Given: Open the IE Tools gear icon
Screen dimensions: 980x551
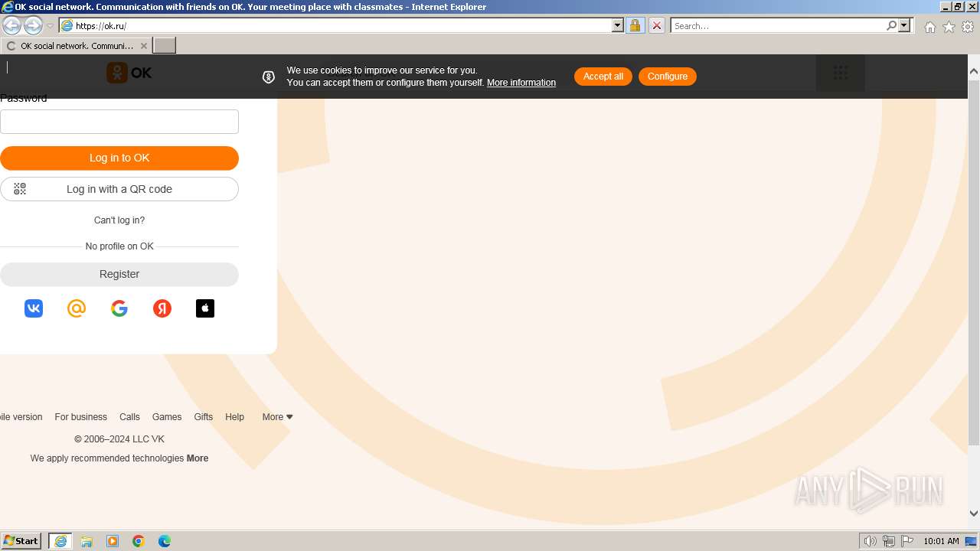Looking at the screenshot, I should coord(968,27).
